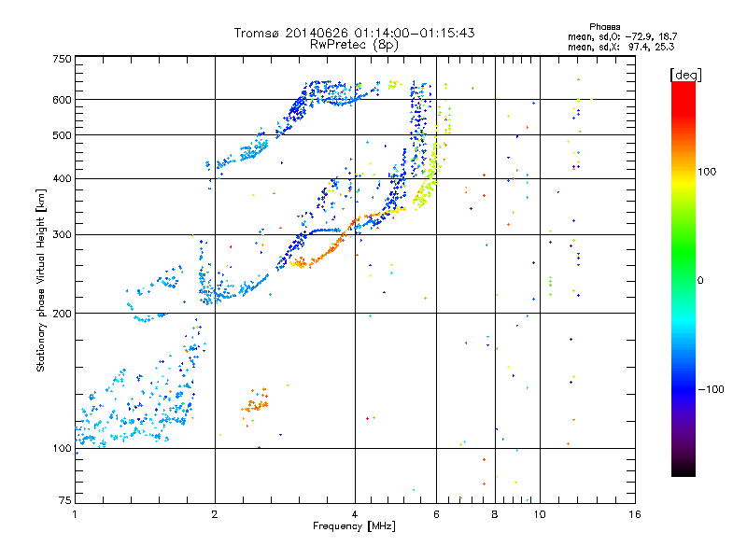The height and width of the screenshot is (560, 747).
Task: Click the colorbar tick label '100'
Action: coord(708,172)
